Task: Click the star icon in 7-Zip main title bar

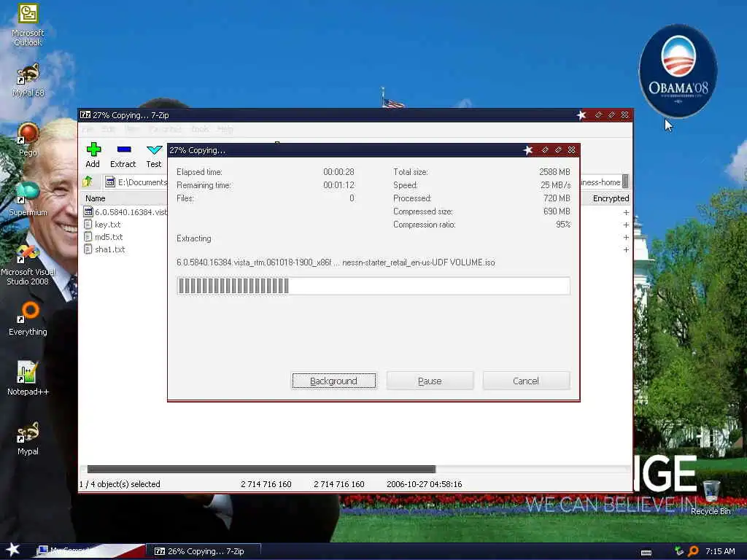Action: 581,114
